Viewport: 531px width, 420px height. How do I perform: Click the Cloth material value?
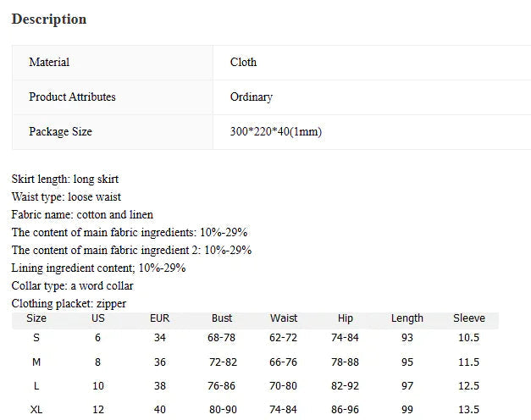point(243,63)
